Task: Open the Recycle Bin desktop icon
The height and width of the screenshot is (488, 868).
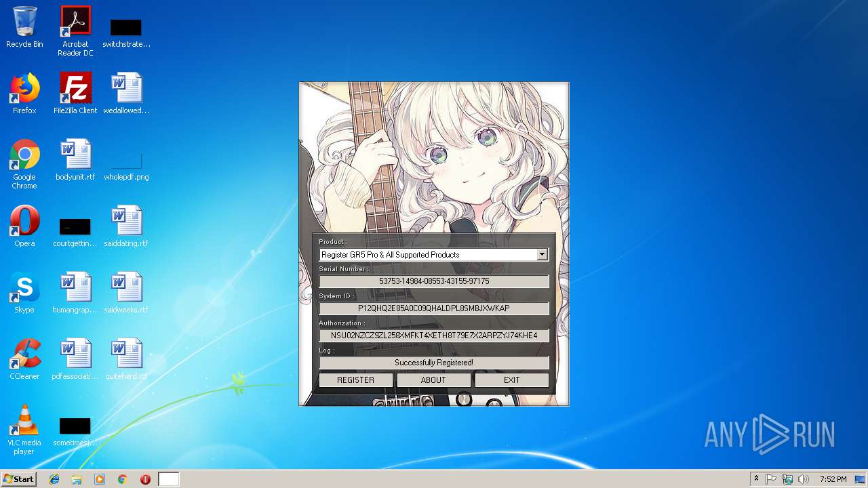Action: (24, 27)
